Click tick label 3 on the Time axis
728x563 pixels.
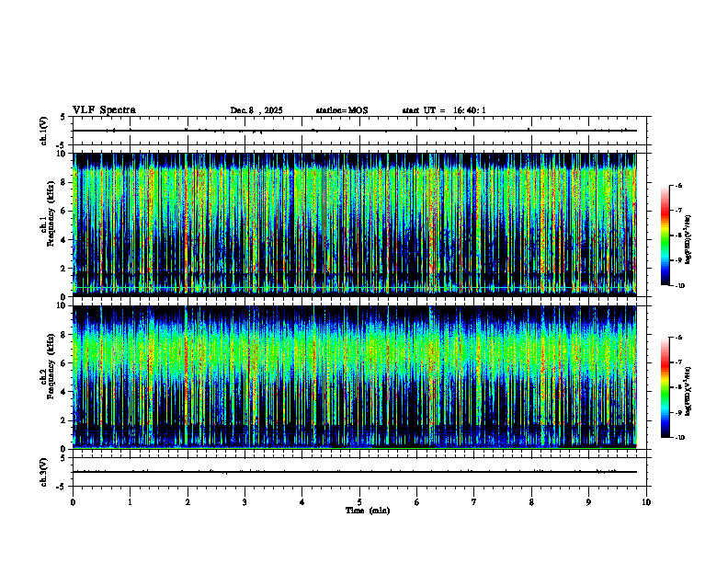245,502
